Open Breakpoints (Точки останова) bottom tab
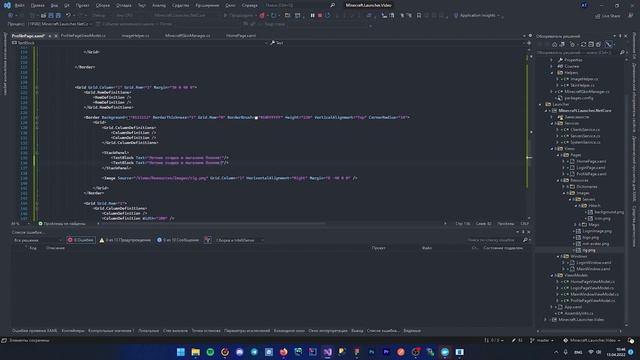Image resolution: width=640 pixels, height=360 pixels. 206,331
